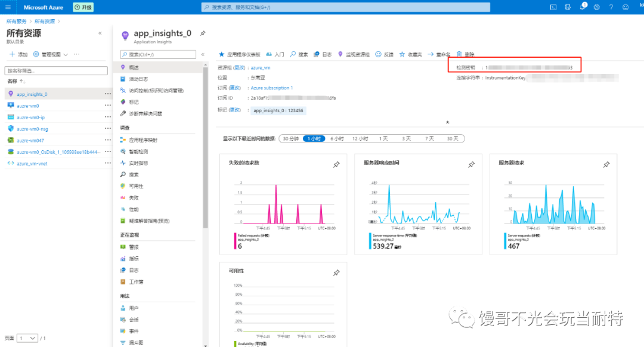Click 删除 toolbar button

(465, 54)
